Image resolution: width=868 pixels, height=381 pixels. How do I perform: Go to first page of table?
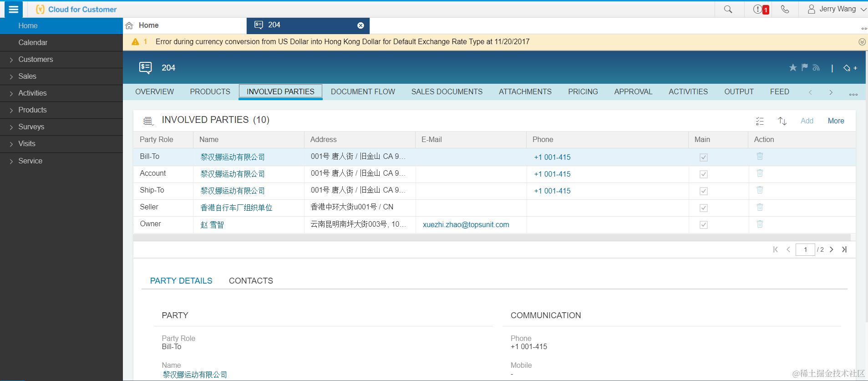[x=775, y=249]
